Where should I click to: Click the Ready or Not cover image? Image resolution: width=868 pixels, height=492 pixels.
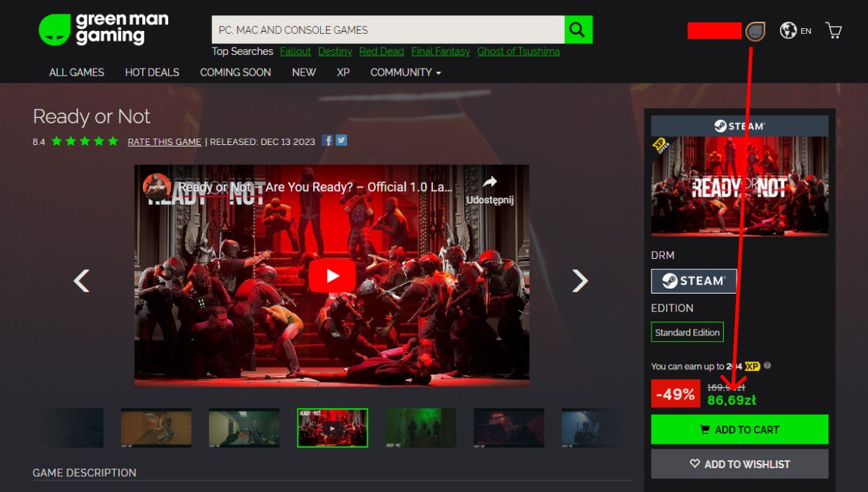coord(740,185)
